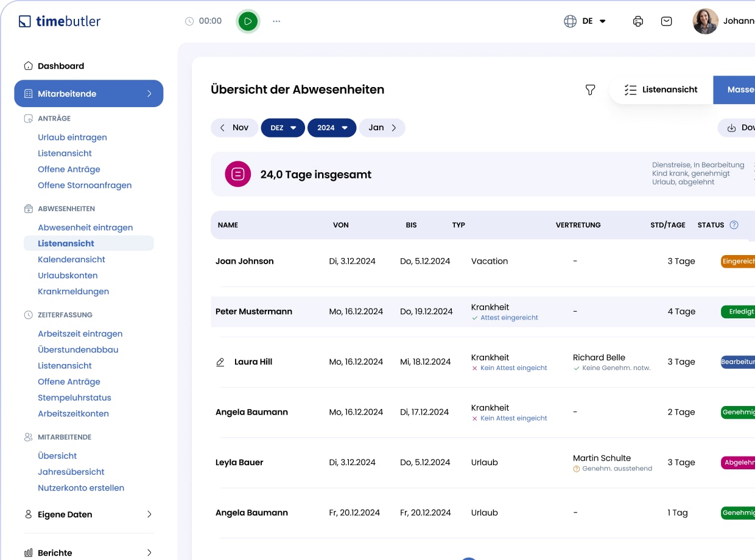
Task: Click the printer icon in header
Action: point(637,21)
